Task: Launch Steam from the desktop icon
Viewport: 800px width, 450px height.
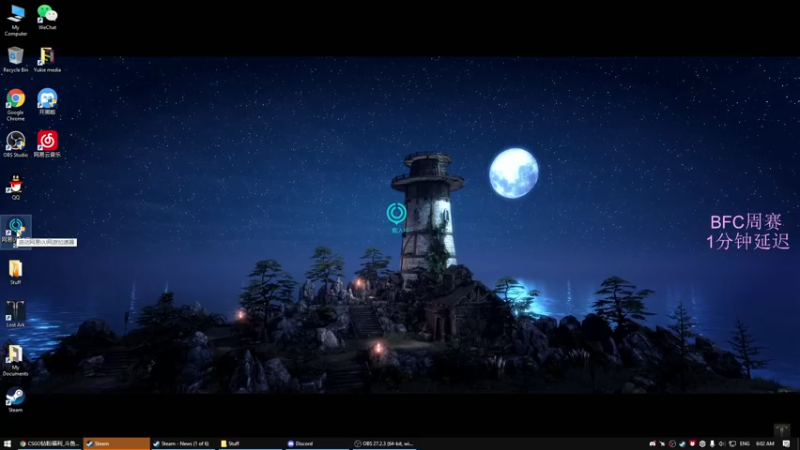Action: point(15,399)
